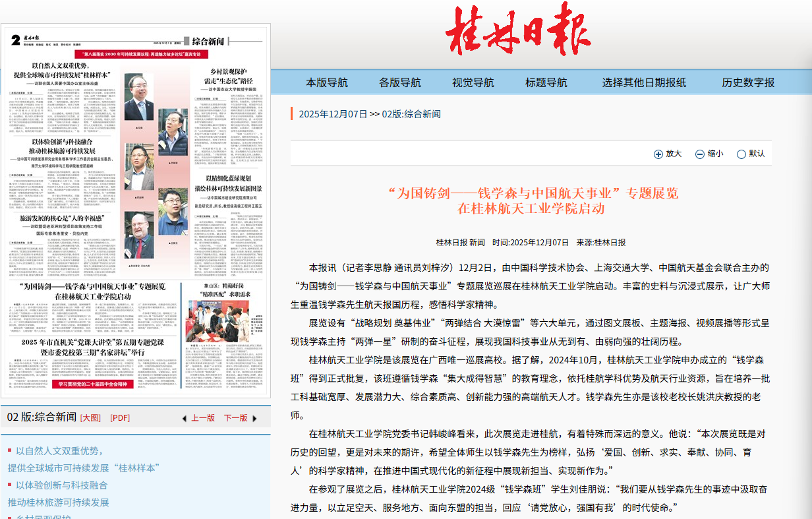Open article 以自然人文双重优势 in list

(59, 451)
